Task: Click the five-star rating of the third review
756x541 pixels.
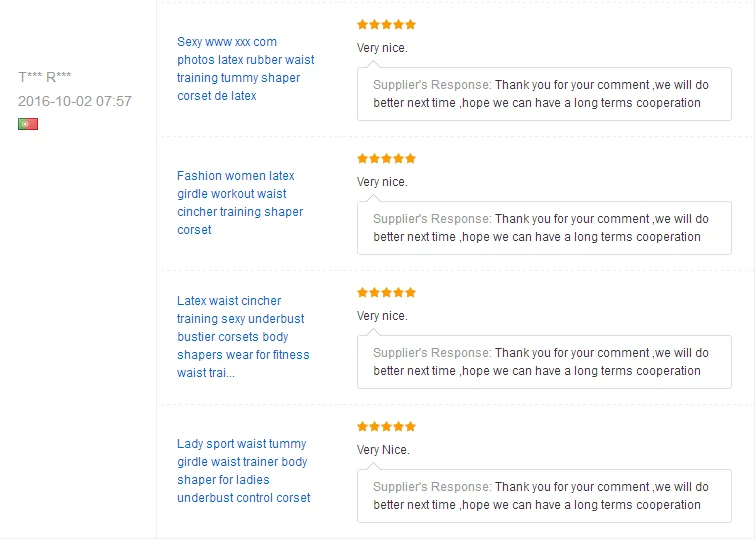Action: click(386, 293)
